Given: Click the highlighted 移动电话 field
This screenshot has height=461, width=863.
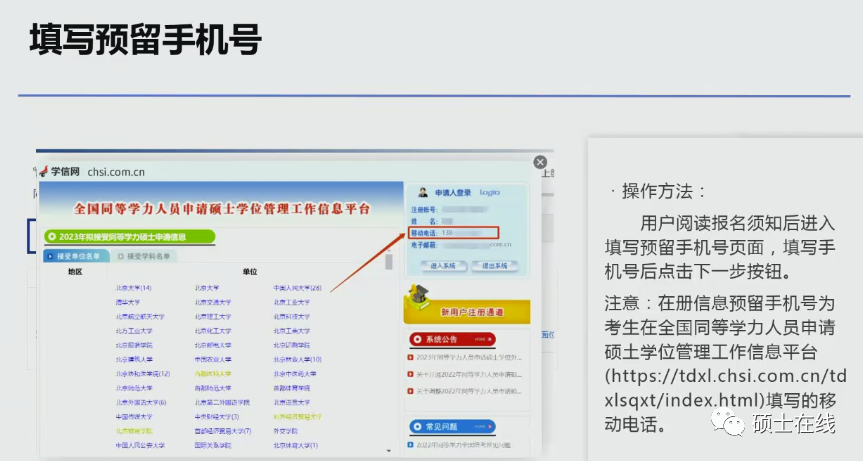Looking at the screenshot, I should tap(454, 232).
